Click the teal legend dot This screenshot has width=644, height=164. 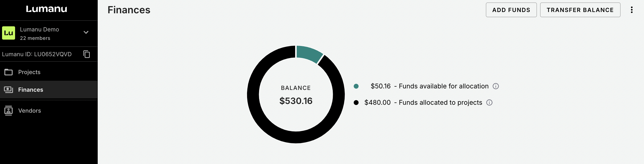tap(356, 86)
